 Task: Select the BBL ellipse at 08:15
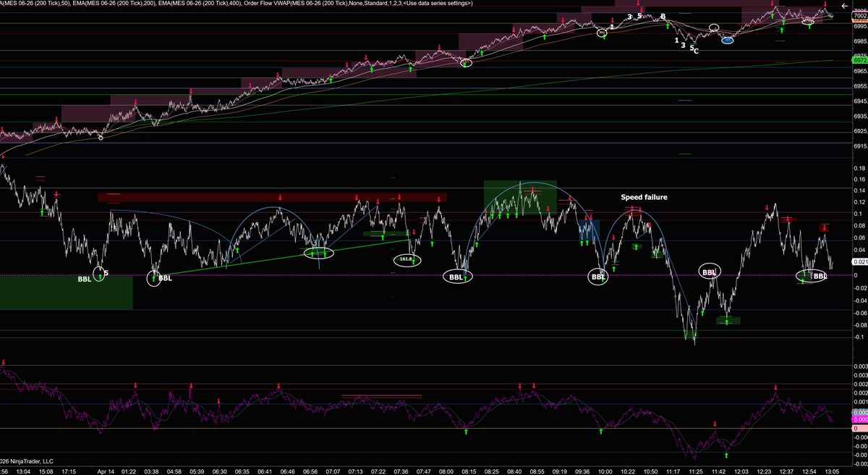pyautogui.click(x=456, y=277)
